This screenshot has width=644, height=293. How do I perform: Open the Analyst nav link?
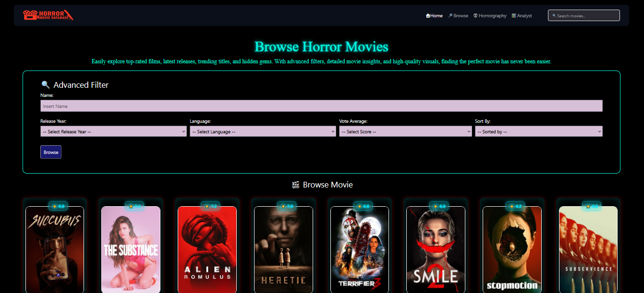coord(524,16)
